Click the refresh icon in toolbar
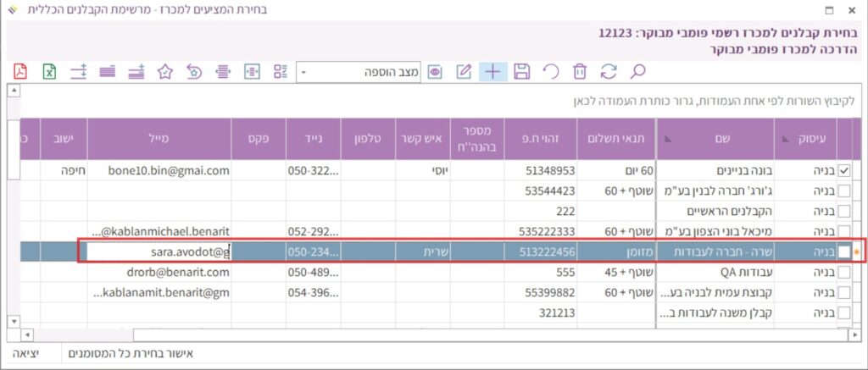 (609, 71)
